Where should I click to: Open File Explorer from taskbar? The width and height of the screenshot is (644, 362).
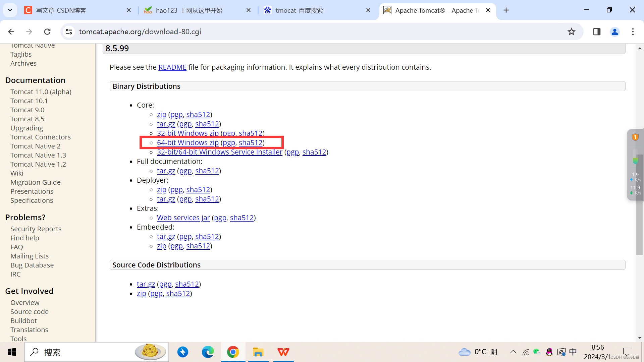coord(258,352)
